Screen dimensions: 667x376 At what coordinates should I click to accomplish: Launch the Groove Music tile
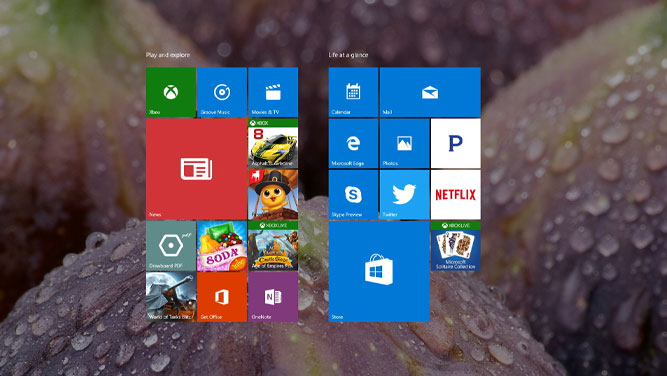tap(222, 92)
